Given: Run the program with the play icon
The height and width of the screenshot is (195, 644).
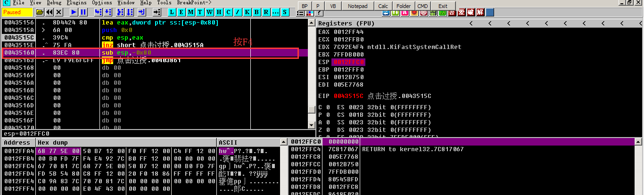Looking at the screenshot, I should tap(74, 12).
